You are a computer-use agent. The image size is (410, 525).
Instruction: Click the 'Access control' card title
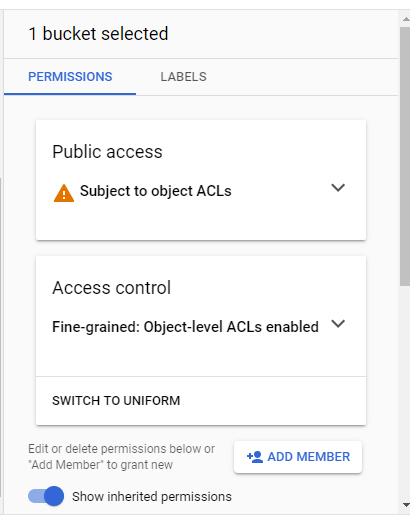coord(111,288)
